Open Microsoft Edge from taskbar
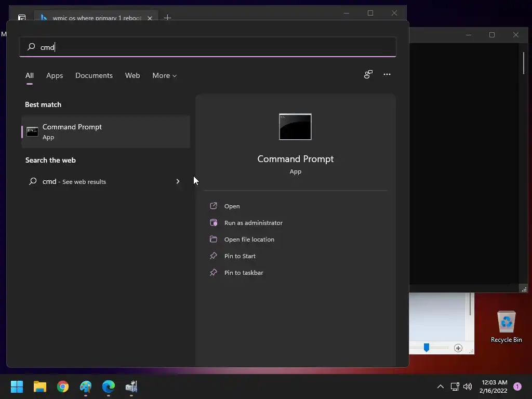 [109, 387]
